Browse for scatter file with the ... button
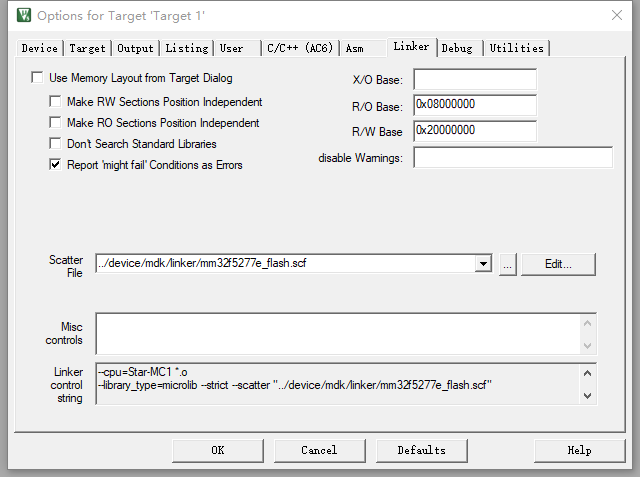Viewport: 640px width, 477px height. click(x=508, y=264)
